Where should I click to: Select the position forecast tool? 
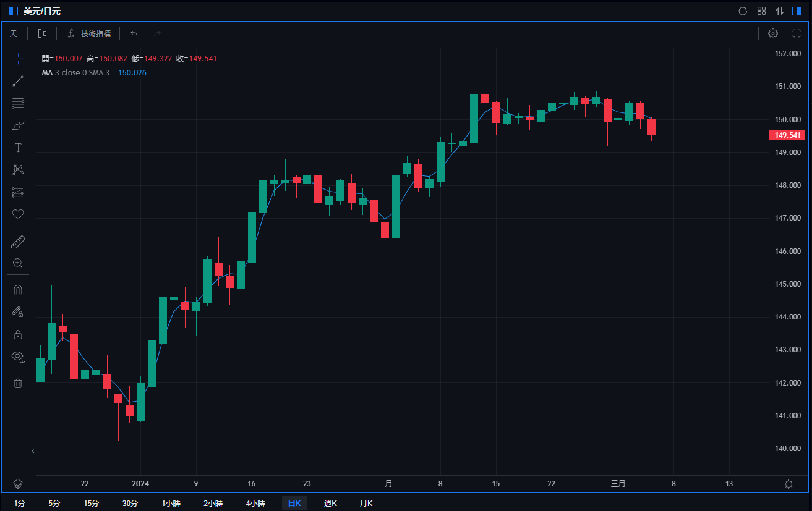pyautogui.click(x=18, y=192)
